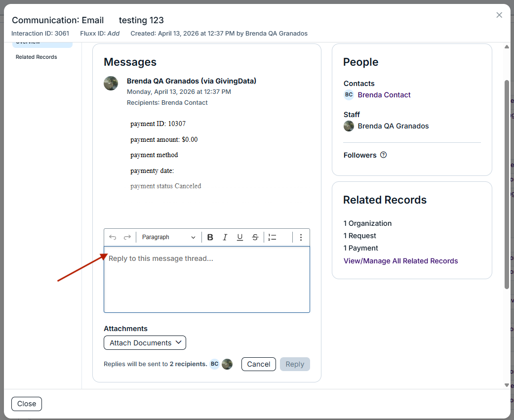
Task: Click the Followers help question icon
Action: (383, 155)
